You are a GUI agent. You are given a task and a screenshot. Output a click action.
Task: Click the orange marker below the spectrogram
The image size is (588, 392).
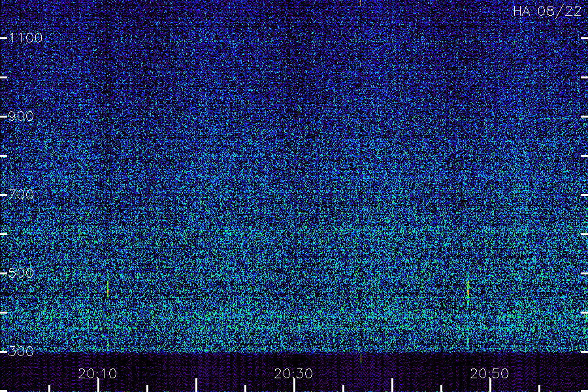click(361, 358)
